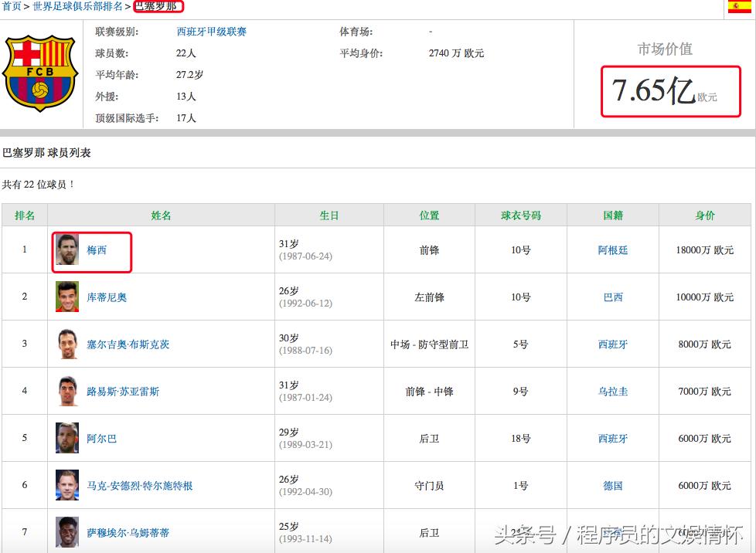
Task: Click the 巴西 nationality link
Action: tap(612, 296)
